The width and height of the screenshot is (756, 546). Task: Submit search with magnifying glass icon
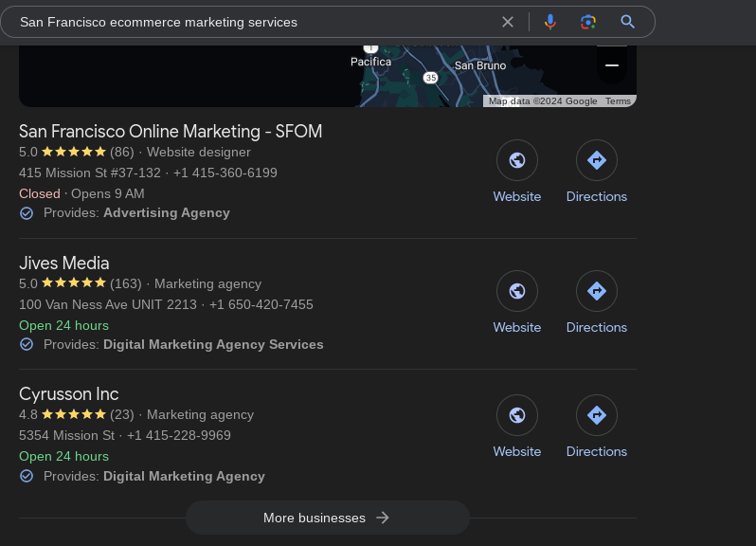[x=627, y=22]
